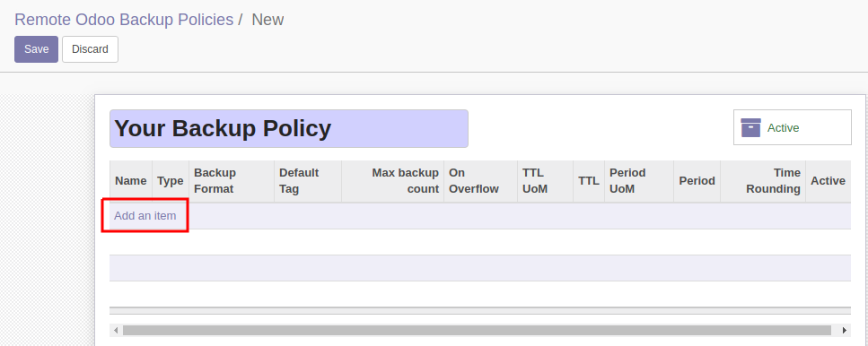Sort by TTL UoM column header
Screen dimensions: 868x346
tap(545, 181)
